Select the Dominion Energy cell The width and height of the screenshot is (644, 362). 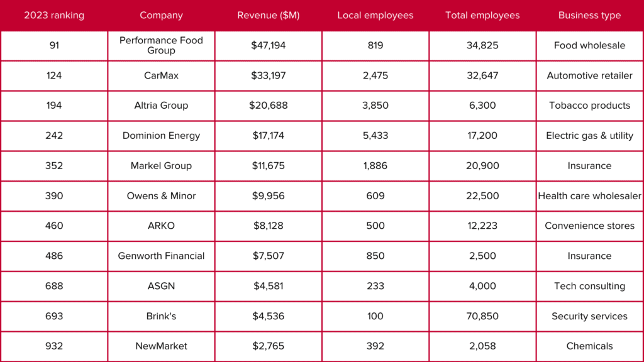pos(161,136)
